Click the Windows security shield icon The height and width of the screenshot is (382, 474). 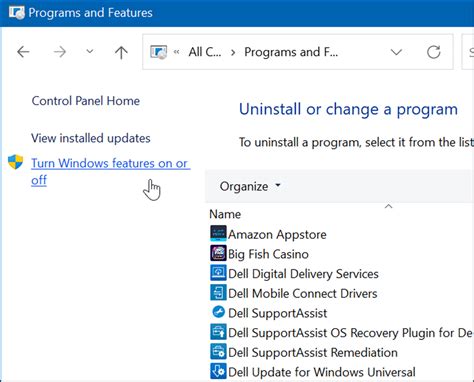point(16,162)
